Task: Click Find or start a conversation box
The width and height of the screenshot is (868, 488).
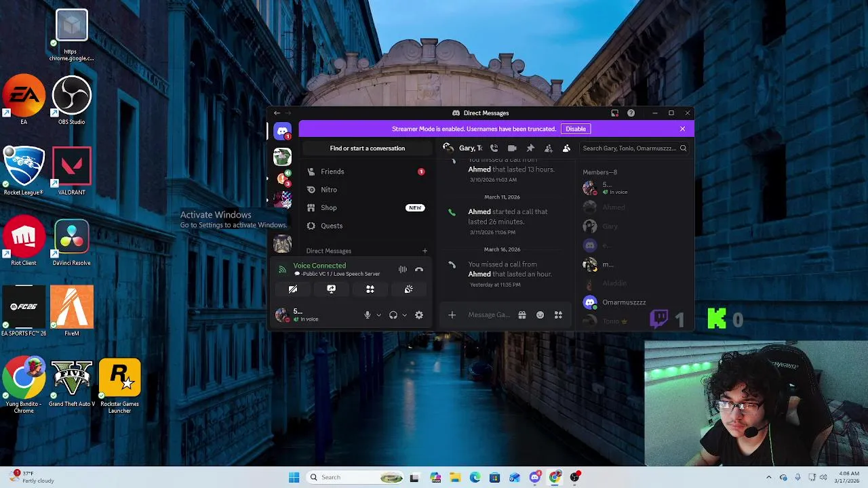Action: pos(367,148)
